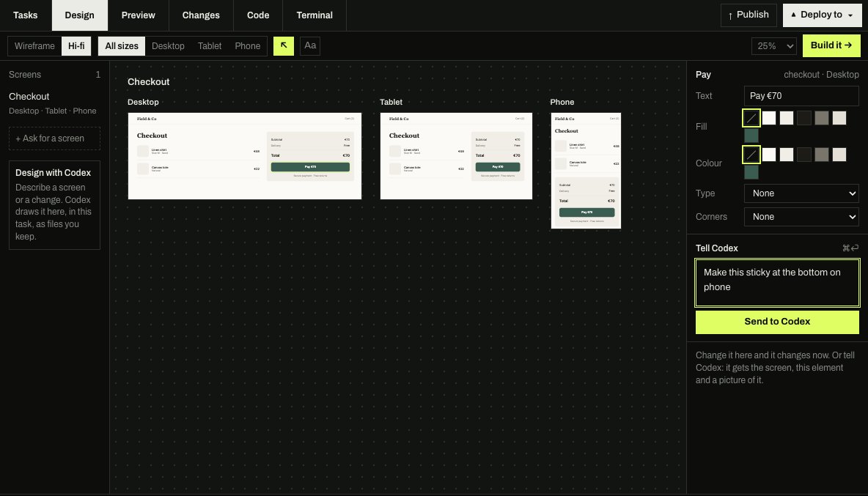Screen dimensions: 868x496
Task: Show only Tablet size
Action: point(209,46)
